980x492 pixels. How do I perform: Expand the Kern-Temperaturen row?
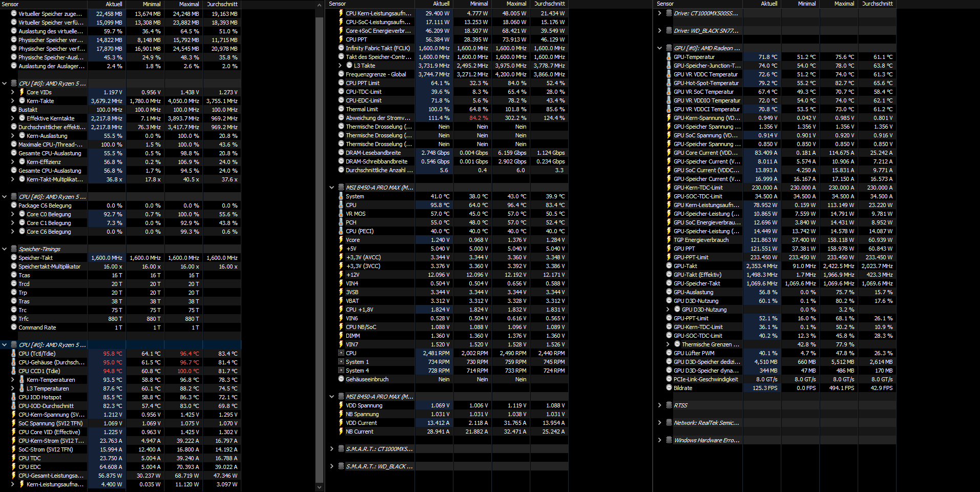(13, 380)
